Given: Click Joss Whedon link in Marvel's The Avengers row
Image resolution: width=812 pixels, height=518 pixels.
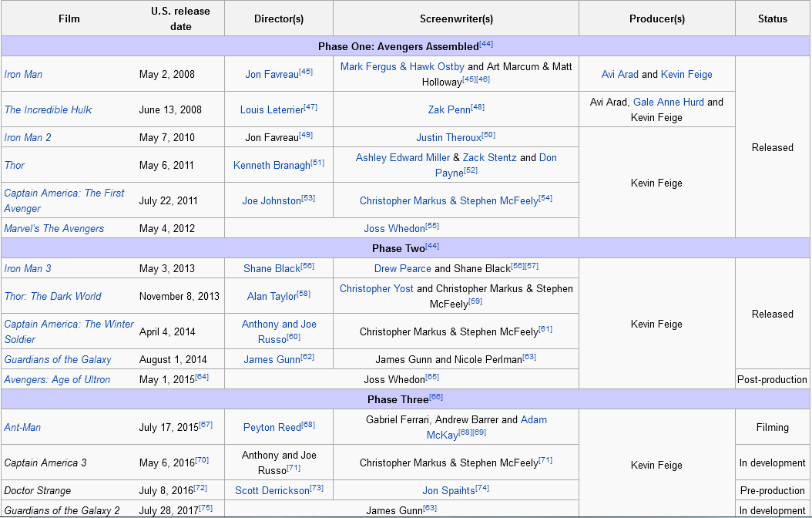Looking at the screenshot, I should click(x=394, y=228).
